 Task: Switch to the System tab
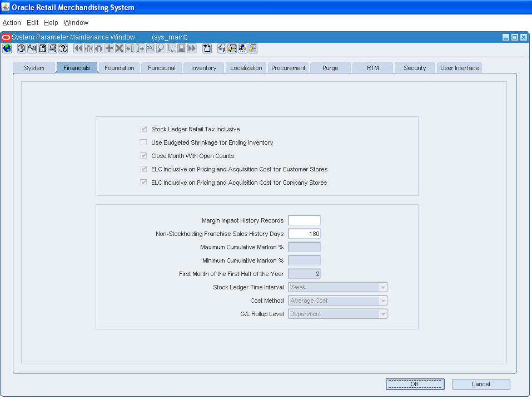34,67
